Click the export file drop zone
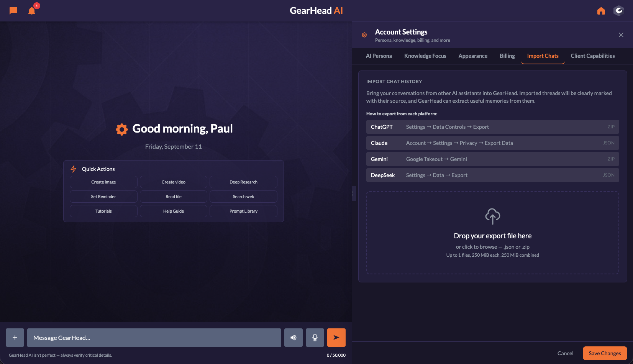Viewport: 633px width, 364px height. [493, 233]
